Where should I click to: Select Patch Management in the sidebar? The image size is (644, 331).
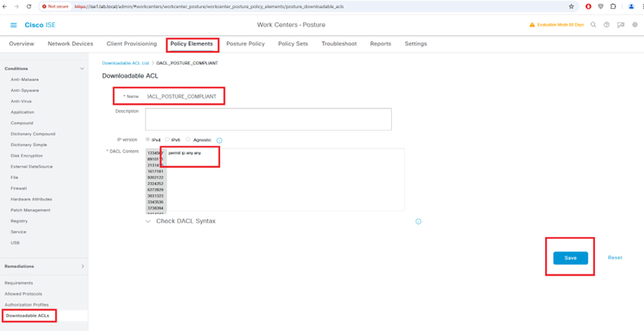(30, 210)
